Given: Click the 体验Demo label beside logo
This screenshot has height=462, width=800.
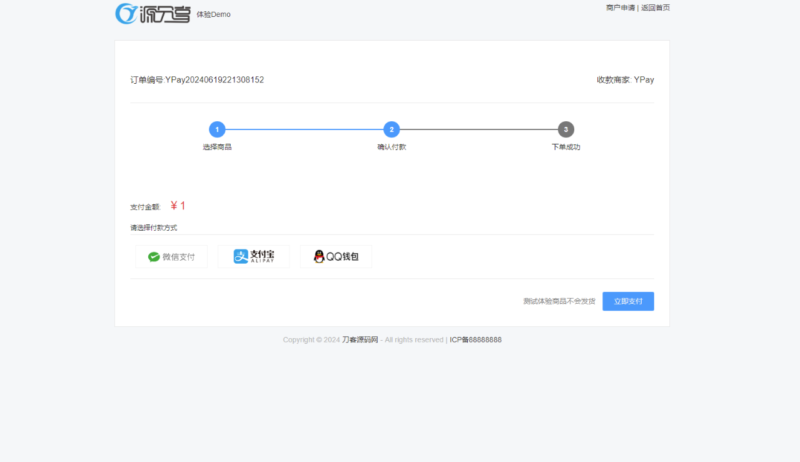Looking at the screenshot, I should [x=213, y=14].
